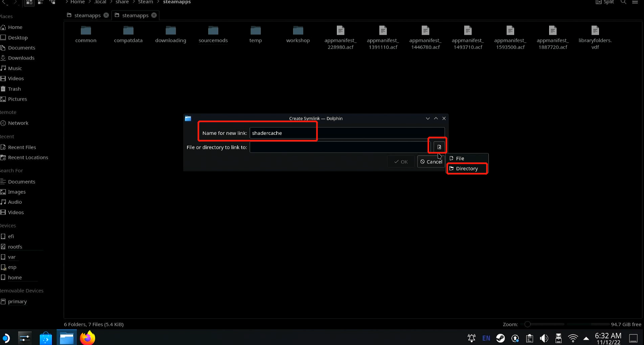The height and width of the screenshot is (345, 644).
Task: Expand hidden system tray icons arrow
Action: 586,338
